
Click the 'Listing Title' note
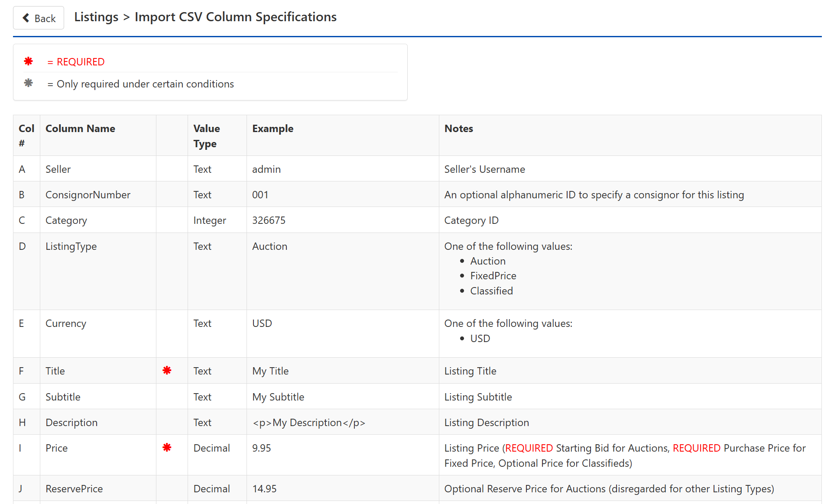click(x=471, y=371)
